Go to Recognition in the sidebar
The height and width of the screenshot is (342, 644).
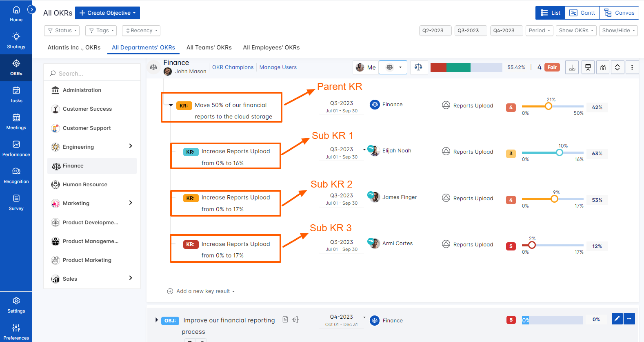point(16,175)
